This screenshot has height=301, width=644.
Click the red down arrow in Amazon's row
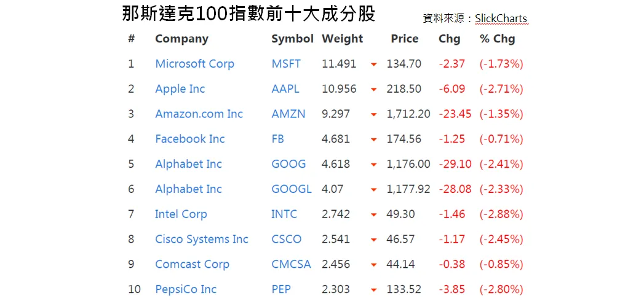pos(373,115)
